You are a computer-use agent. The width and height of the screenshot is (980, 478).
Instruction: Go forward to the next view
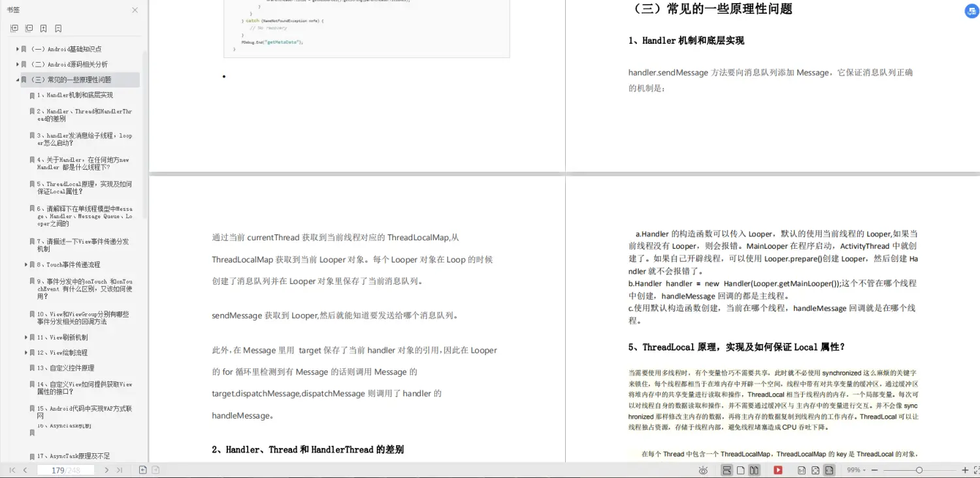coord(155,470)
